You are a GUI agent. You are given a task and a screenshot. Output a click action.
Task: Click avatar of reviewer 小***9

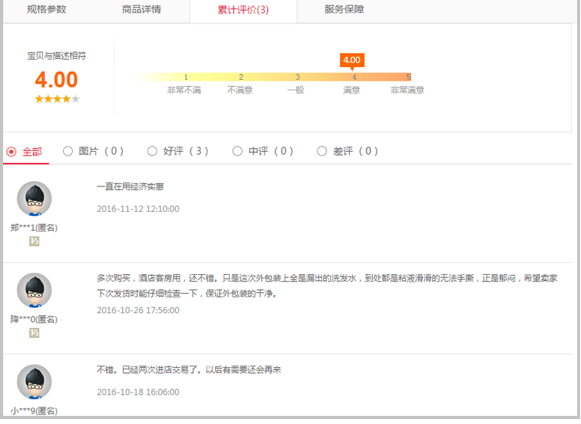click(x=34, y=381)
